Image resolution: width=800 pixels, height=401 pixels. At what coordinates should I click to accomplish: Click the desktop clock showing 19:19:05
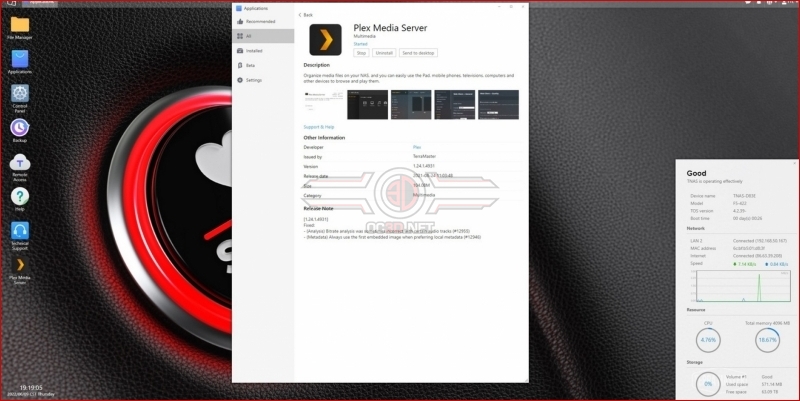click(31, 388)
